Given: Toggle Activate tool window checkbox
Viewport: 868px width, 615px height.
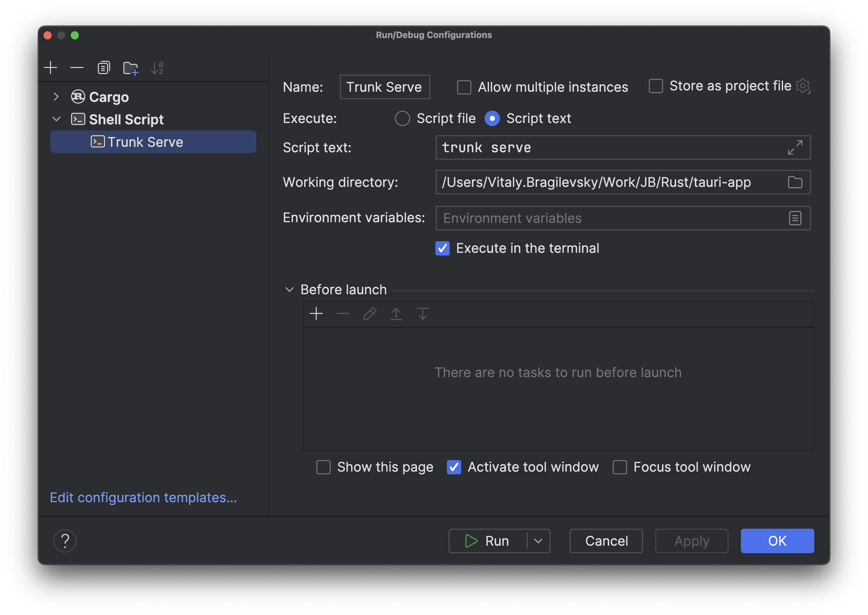Looking at the screenshot, I should 454,466.
